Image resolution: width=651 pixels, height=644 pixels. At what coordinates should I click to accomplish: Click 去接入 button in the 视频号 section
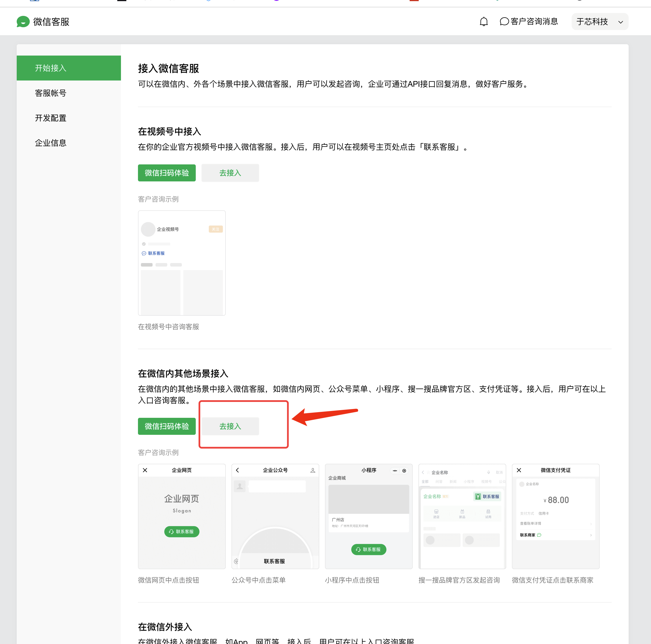(x=230, y=173)
